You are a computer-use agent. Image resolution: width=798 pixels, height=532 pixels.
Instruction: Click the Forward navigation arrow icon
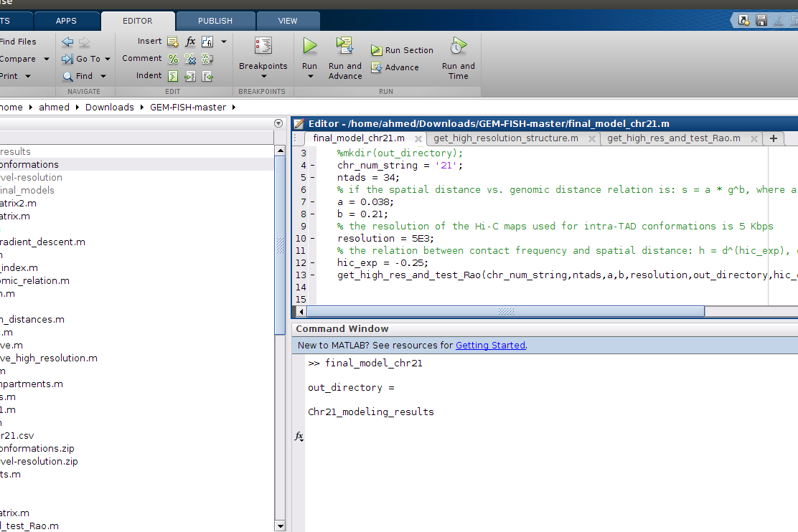point(85,42)
